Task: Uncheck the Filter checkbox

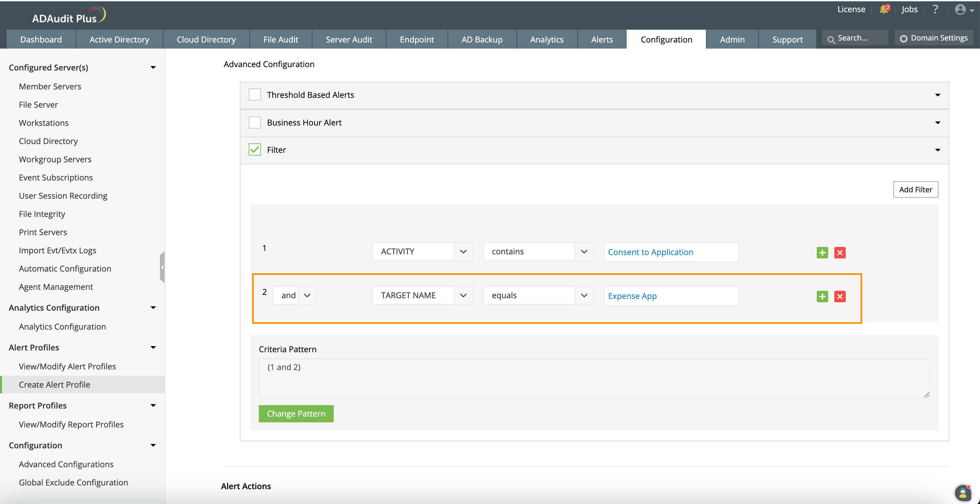Action: [x=254, y=149]
